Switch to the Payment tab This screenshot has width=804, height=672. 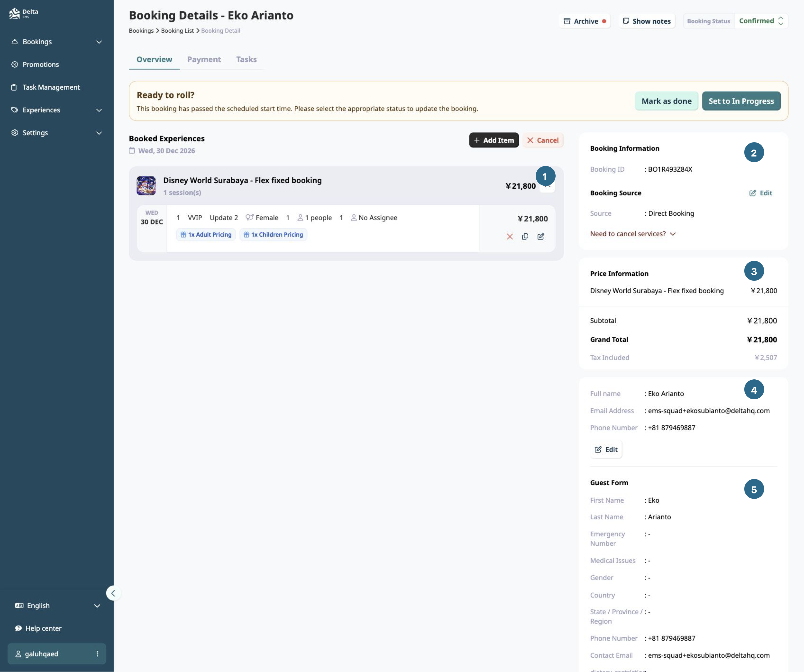[204, 59]
